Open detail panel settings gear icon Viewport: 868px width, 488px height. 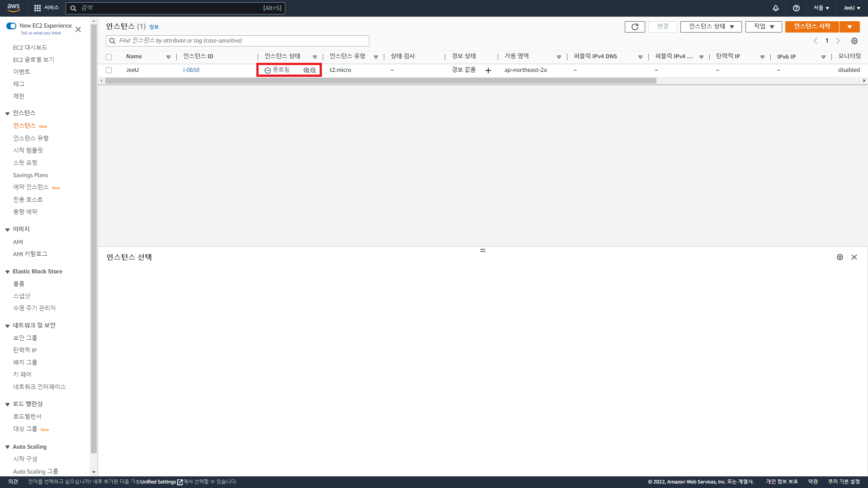click(840, 257)
